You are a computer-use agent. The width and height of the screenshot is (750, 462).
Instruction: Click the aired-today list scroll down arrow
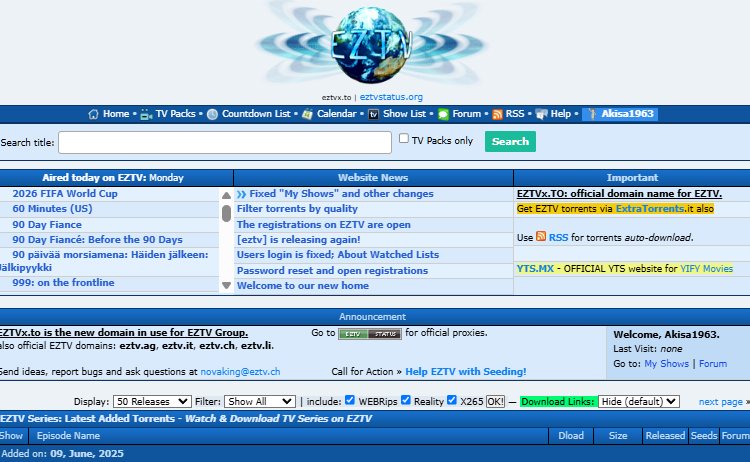coord(227,286)
